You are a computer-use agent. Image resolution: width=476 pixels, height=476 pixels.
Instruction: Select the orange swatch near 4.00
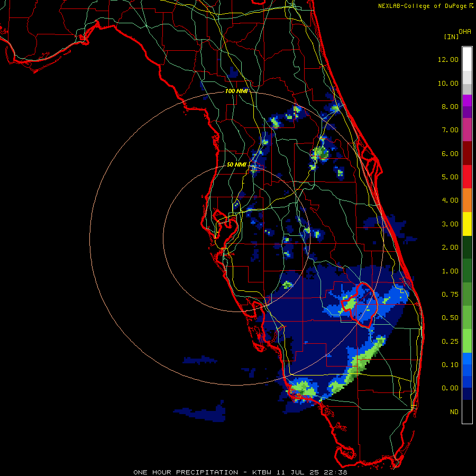point(467,200)
